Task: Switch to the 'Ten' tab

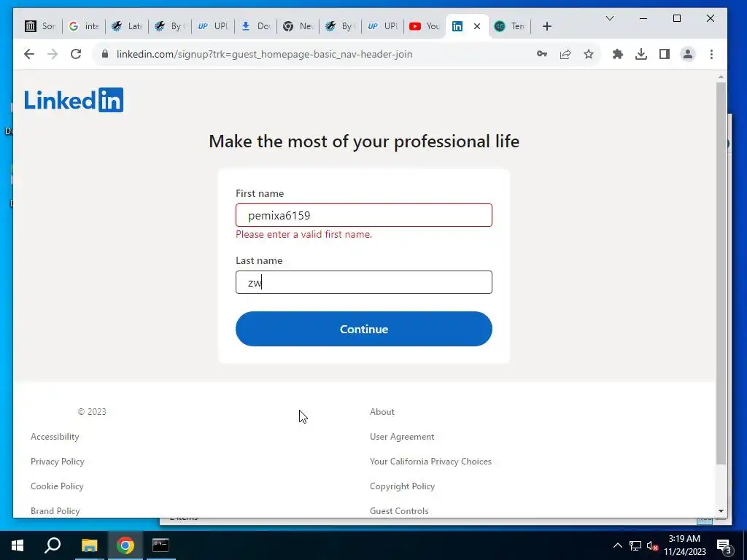Action: click(510, 26)
